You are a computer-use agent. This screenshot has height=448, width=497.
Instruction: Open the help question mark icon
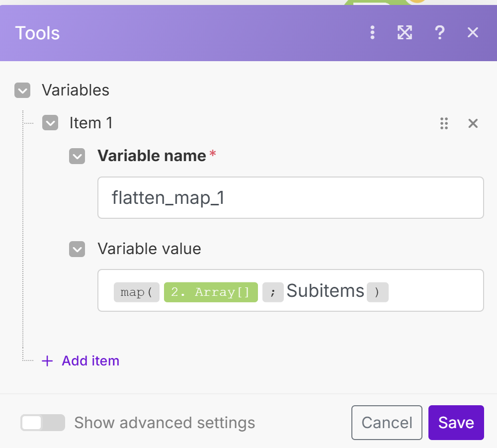439,33
